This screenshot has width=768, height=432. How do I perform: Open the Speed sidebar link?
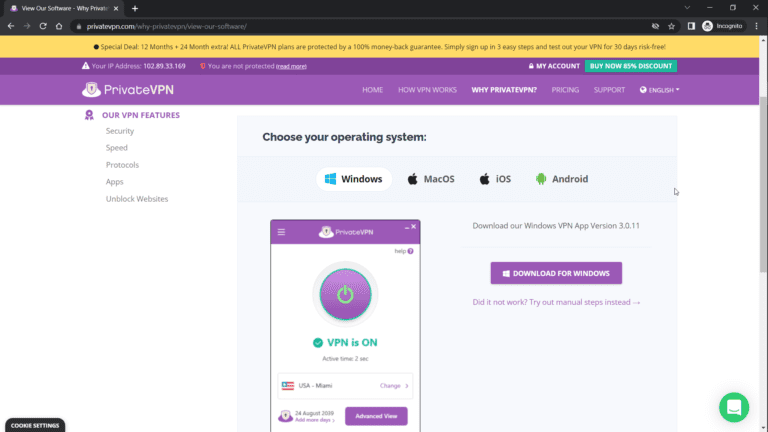pyautogui.click(x=117, y=147)
